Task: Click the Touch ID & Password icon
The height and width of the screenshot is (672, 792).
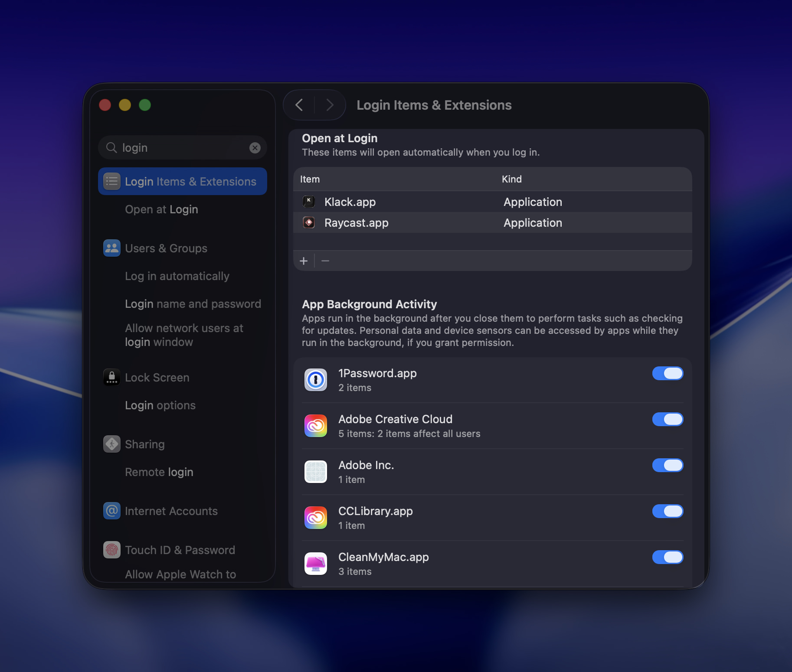Action: (112, 550)
